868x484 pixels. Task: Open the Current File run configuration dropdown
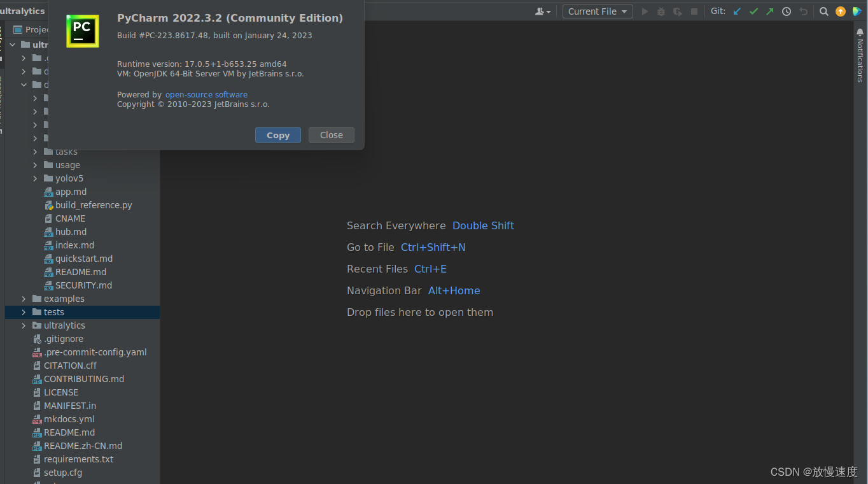click(598, 11)
